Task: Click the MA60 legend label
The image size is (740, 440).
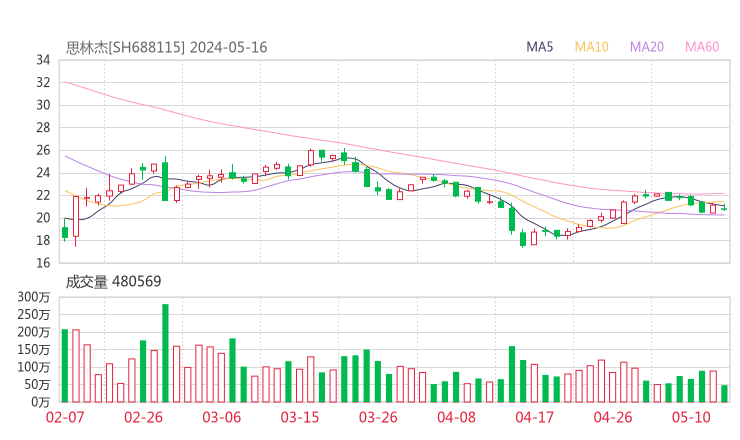Action: 702,47
